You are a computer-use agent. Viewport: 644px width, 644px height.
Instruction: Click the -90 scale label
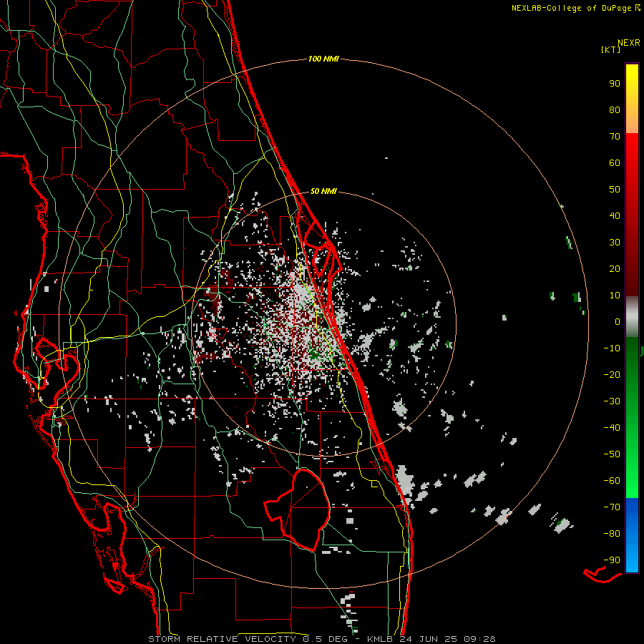(612, 560)
